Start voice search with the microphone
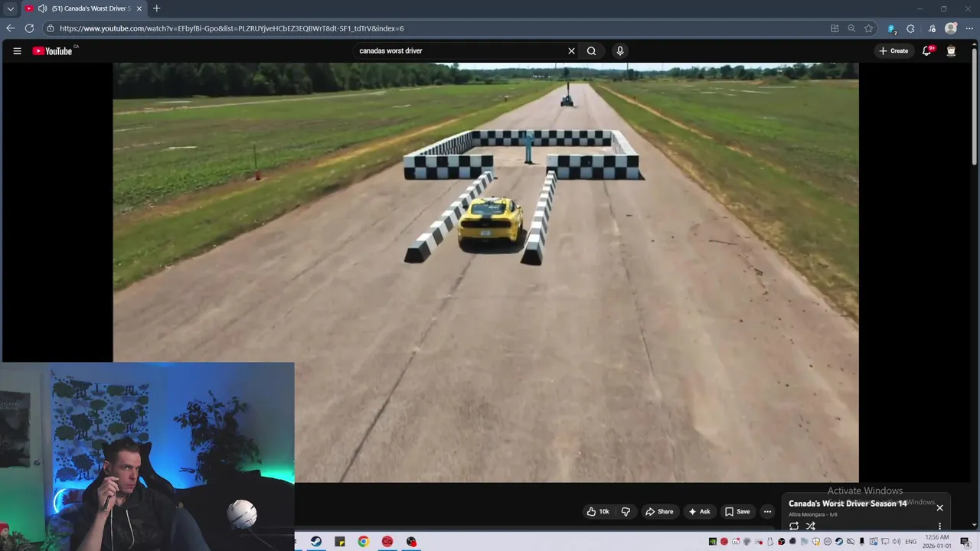The width and height of the screenshot is (980, 551). pos(619,51)
